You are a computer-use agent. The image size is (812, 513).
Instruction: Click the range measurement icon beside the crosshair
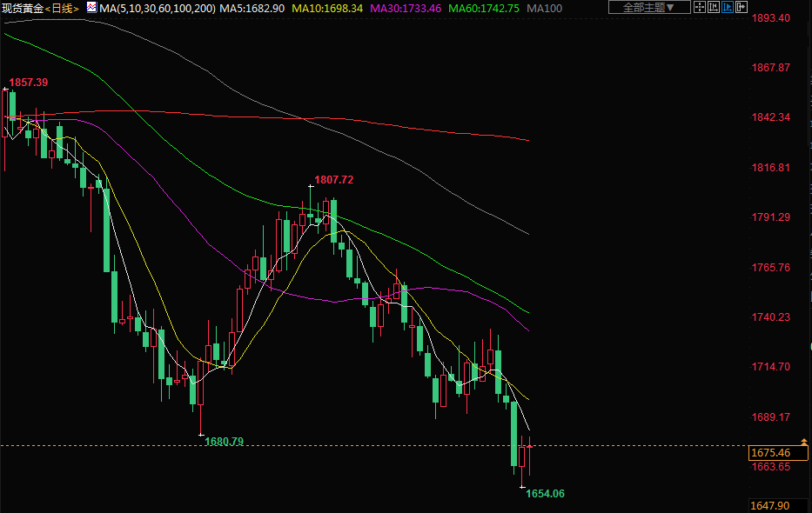tap(713, 7)
